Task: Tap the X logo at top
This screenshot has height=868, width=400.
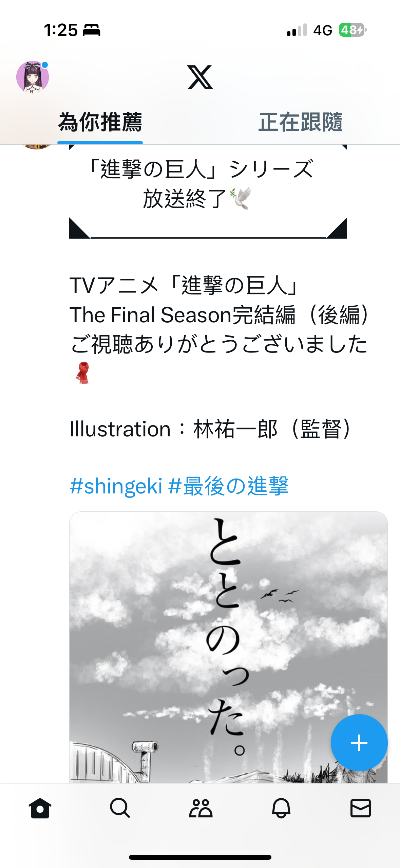Action: coord(200,77)
